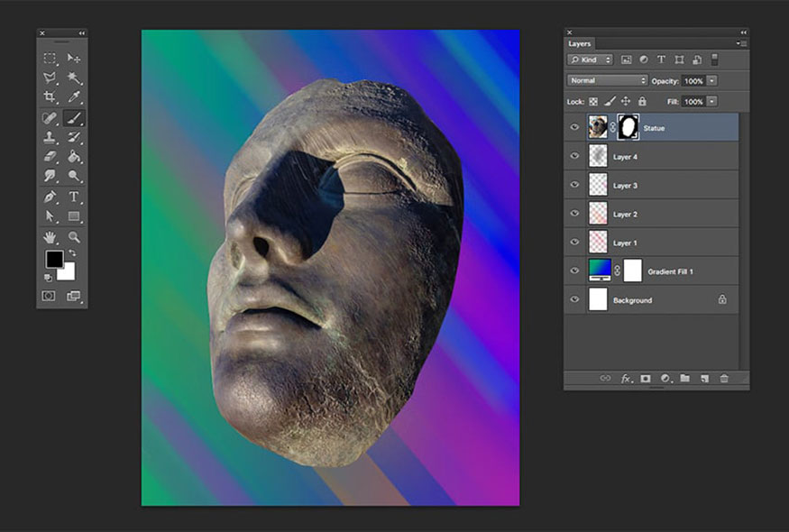
Task: Select the Rectangle shape tool
Action: click(74, 216)
